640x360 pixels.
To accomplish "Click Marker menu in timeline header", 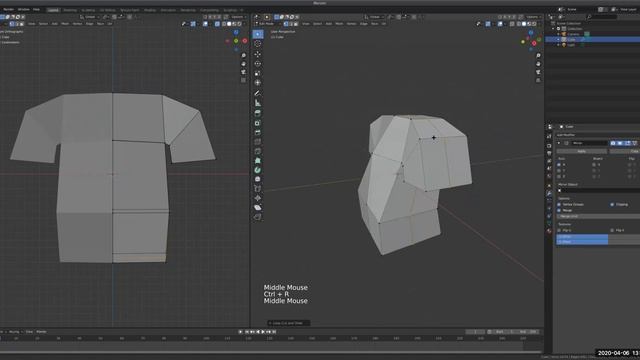I will [41, 332].
